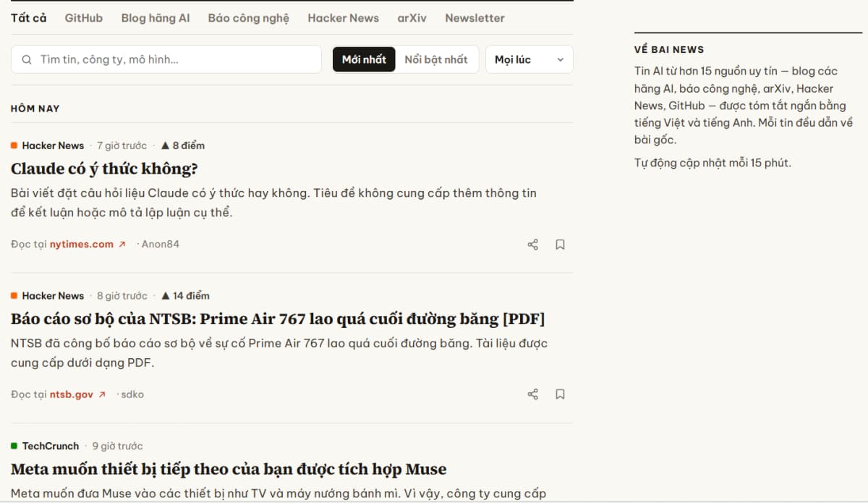Click the green TechCrunch source dot
This screenshot has width=868, height=503.
[x=14, y=446]
